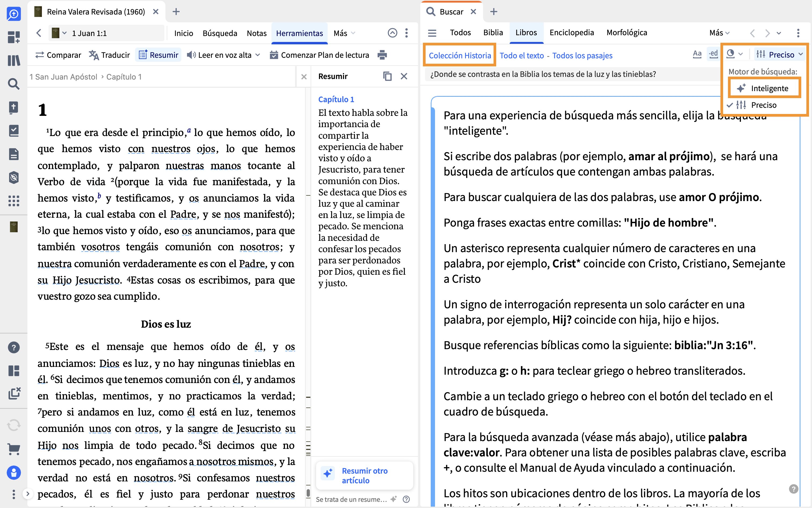Open the Logos home icon in sidebar

click(14, 14)
